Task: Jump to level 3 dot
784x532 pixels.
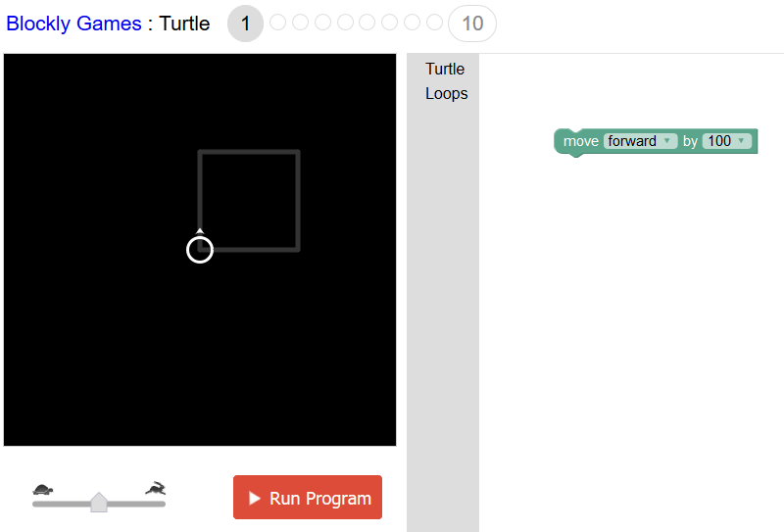Action: pyautogui.click(x=301, y=23)
